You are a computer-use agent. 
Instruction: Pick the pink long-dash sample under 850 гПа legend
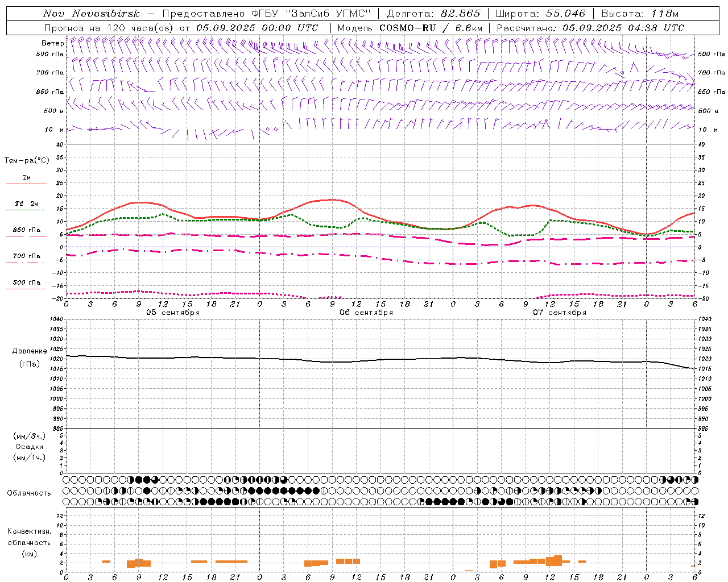click(26, 235)
